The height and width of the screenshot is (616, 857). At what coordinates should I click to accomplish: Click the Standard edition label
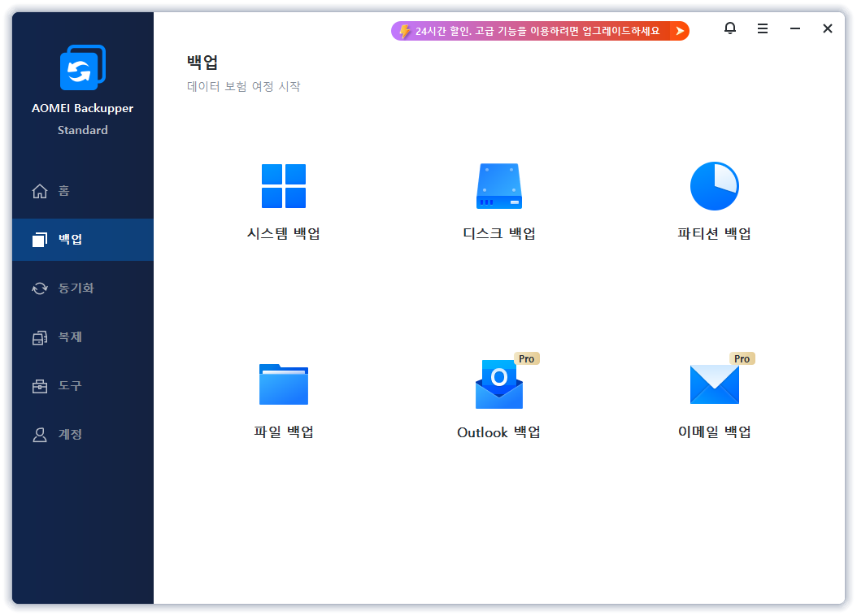pos(83,130)
